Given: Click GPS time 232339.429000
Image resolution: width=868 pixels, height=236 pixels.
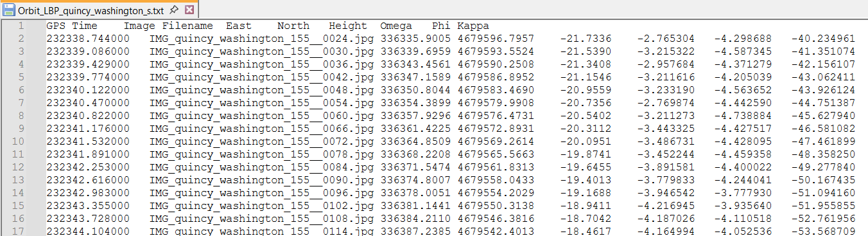Looking at the screenshot, I should (88, 64).
